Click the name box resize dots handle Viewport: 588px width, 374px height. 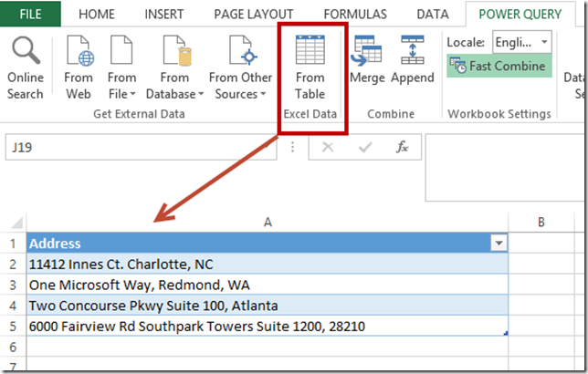[x=292, y=147]
